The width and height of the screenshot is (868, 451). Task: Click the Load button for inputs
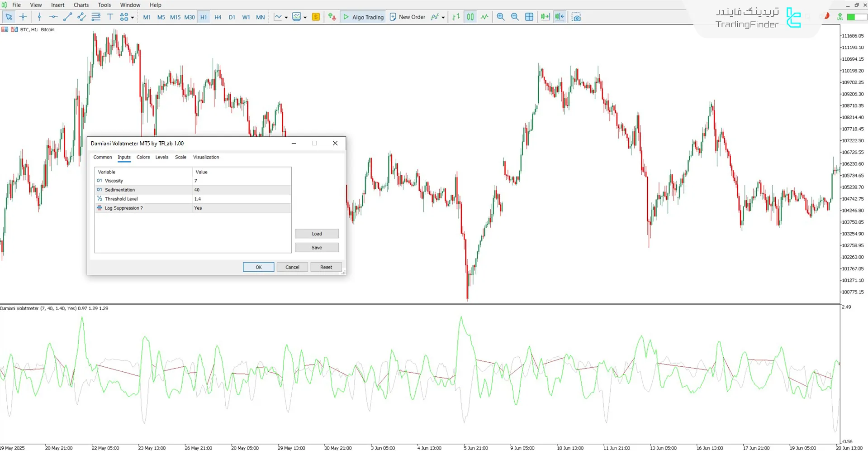click(317, 234)
